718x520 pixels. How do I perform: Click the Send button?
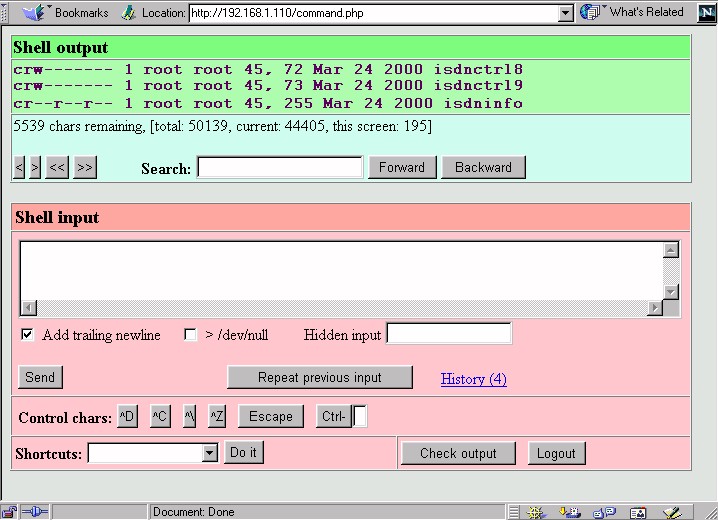pyautogui.click(x=40, y=377)
